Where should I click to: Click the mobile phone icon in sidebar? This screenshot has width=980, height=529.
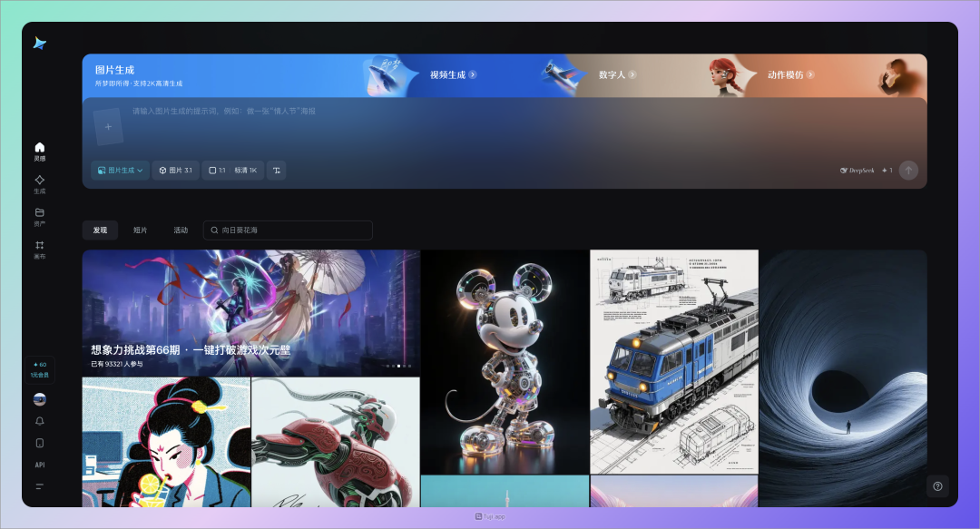pyautogui.click(x=39, y=443)
